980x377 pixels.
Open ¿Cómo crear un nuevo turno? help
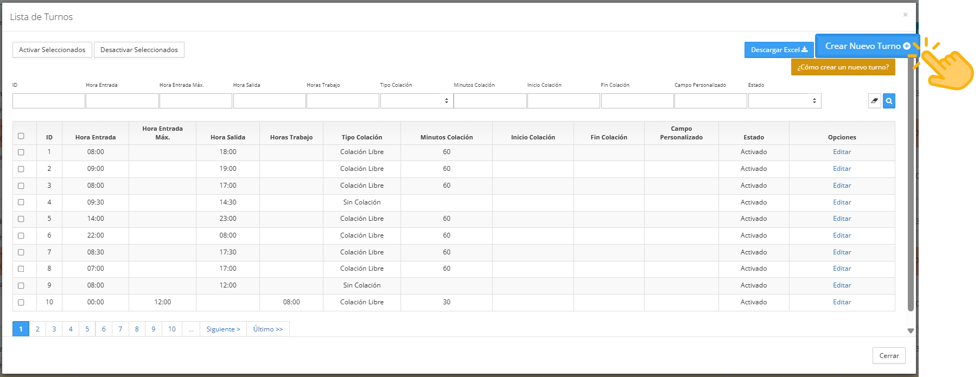click(843, 67)
